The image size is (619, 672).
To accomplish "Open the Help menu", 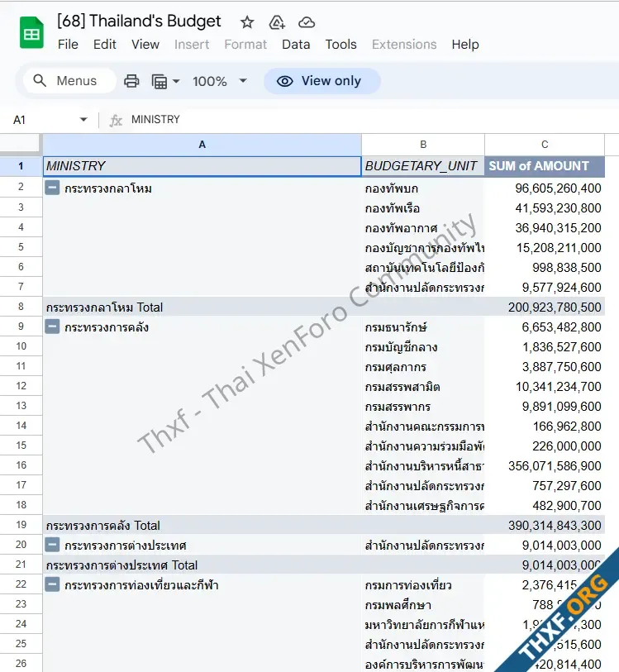I will pyautogui.click(x=465, y=45).
